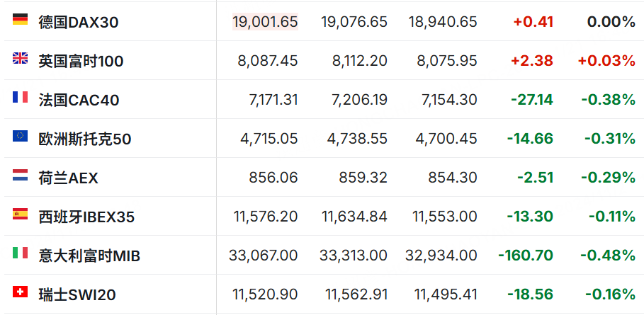Click the Netherlands flag icon

[20, 175]
